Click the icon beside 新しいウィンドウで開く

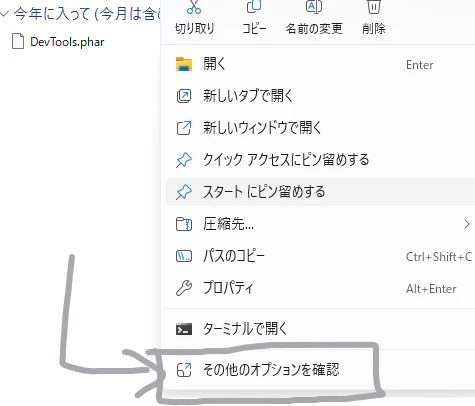[184, 128]
